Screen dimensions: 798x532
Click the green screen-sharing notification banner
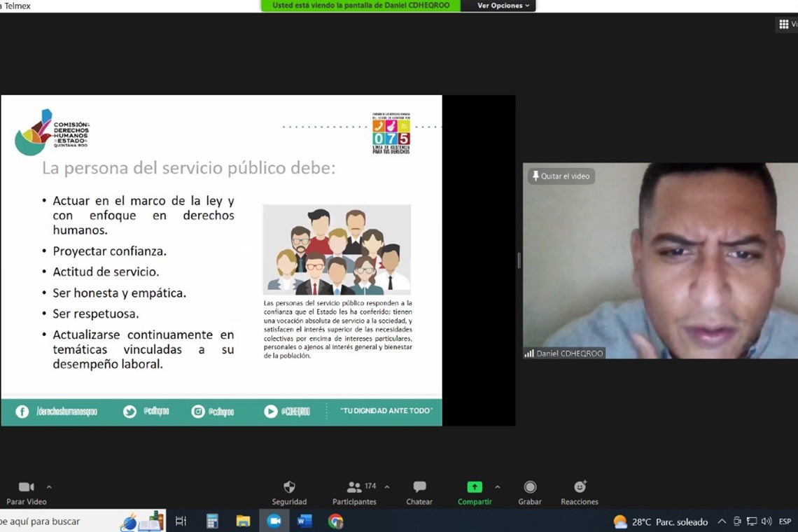pyautogui.click(x=360, y=6)
